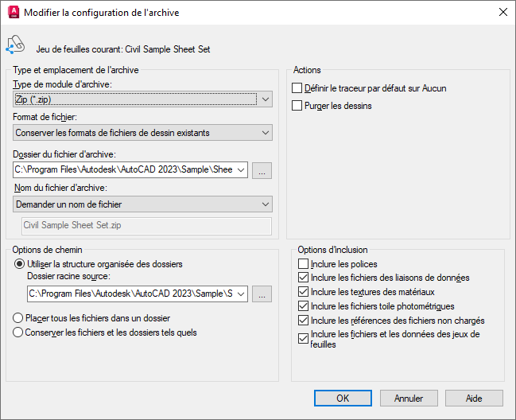Click the Annuler button
Screen dimensions: 516x420
(409, 398)
